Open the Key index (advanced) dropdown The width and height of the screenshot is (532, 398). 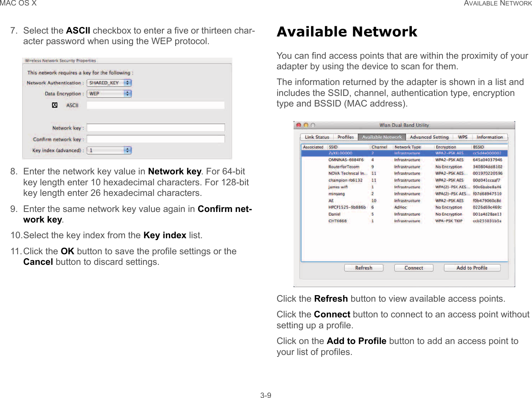pos(109,150)
